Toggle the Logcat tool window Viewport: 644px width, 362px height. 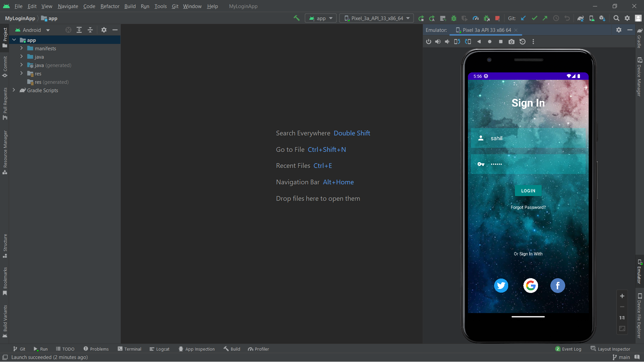tap(160, 349)
